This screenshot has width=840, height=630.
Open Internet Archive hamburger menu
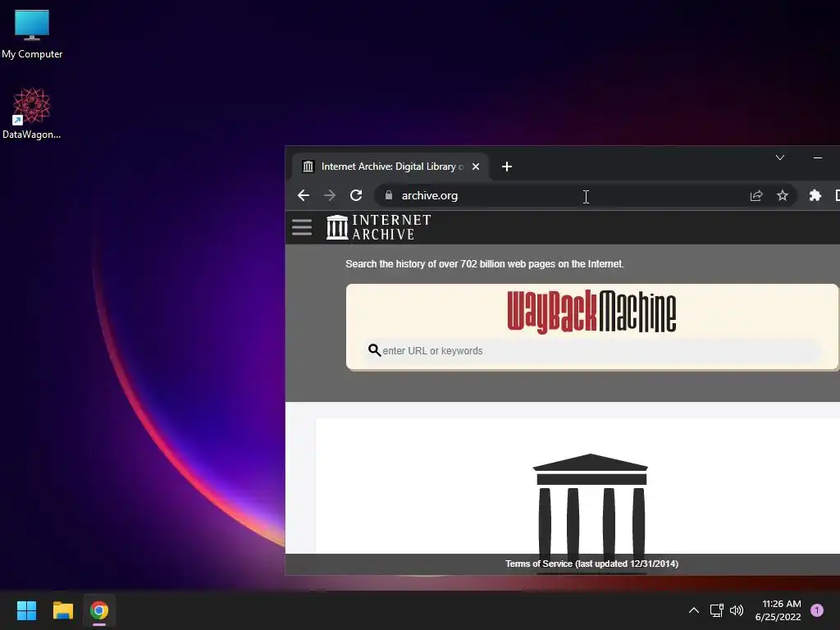click(302, 227)
